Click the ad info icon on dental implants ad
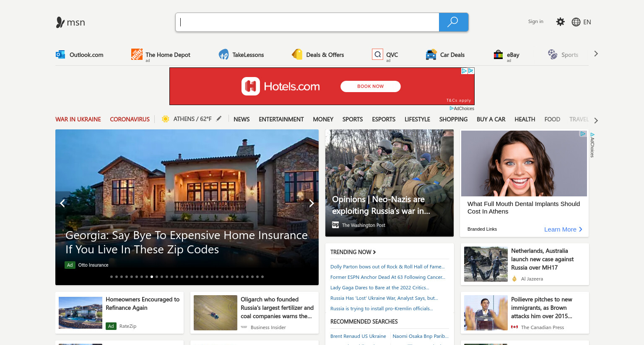 583,134
